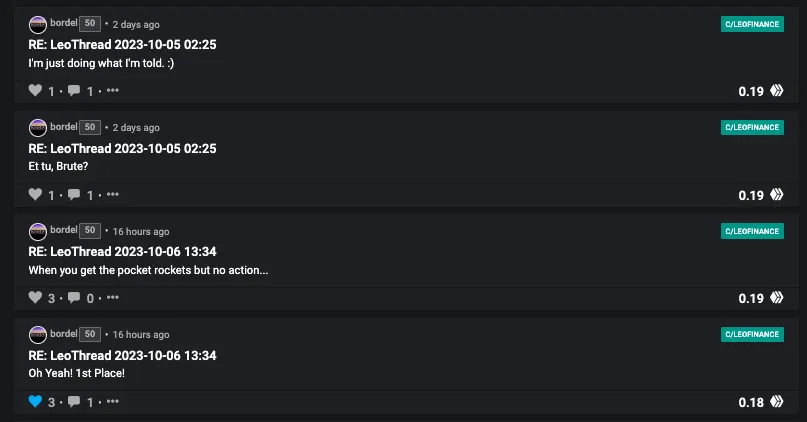This screenshot has width=807, height=422.
Task: Click Hive payout icon on pocket rockets post
Action: coord(777,297)
